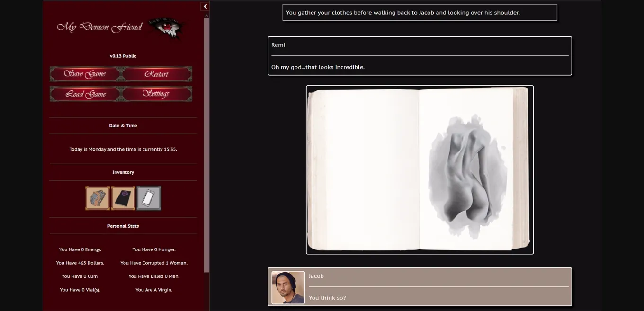Open the Inventory section header
The width and height of the screenshot is (644, 311).
123,172
